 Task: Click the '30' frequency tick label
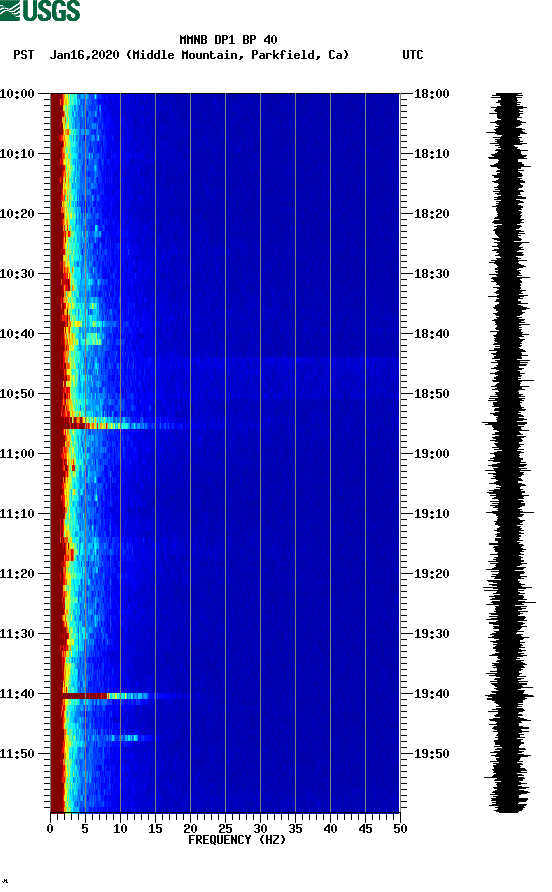(x=260, y=829)
